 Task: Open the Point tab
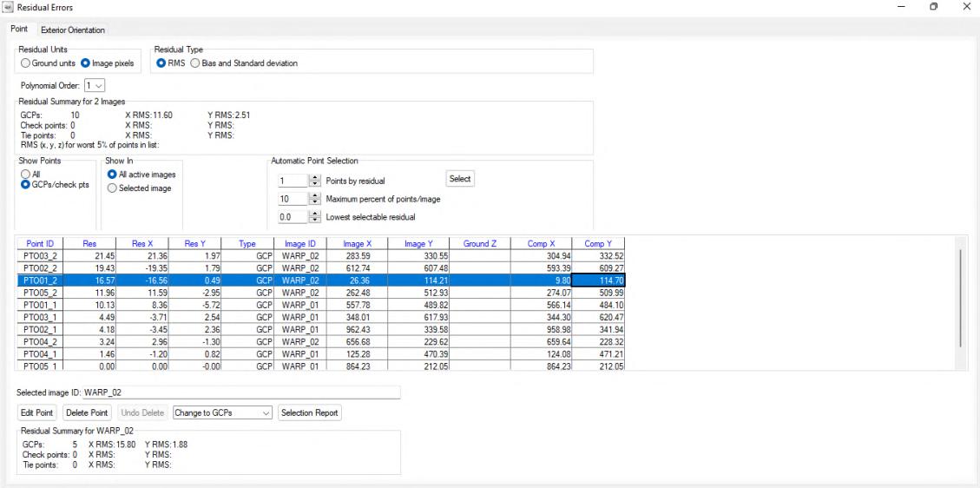(x=19, y=30)
